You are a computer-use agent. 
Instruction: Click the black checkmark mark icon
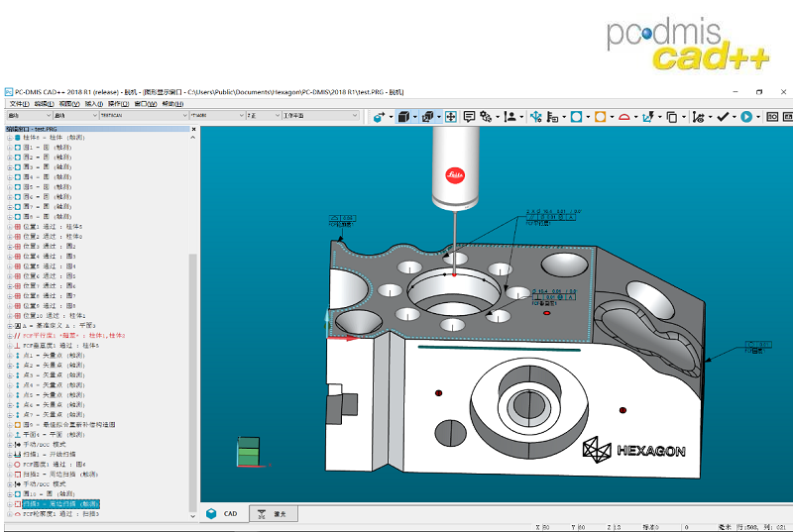pos(723,117)
